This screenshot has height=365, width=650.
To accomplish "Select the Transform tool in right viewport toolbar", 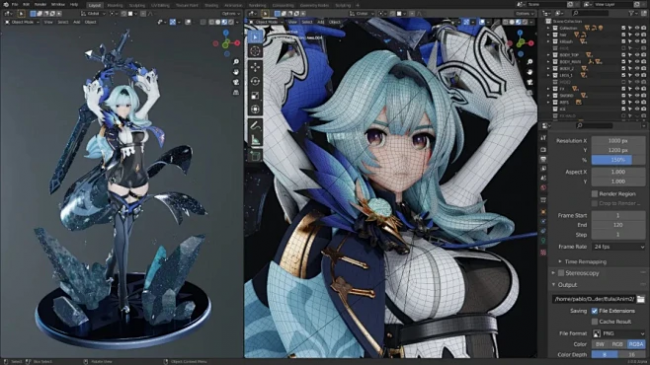I will tap(255, 110).
